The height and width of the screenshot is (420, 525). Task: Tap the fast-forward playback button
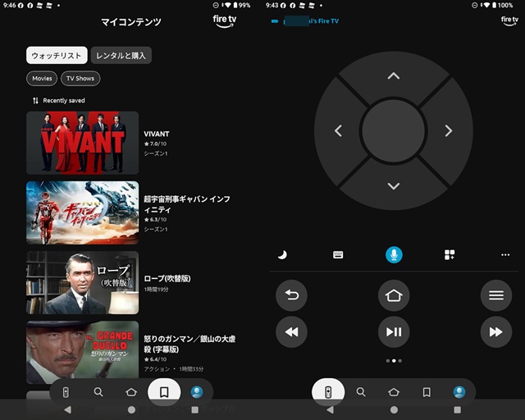point(496,332)
